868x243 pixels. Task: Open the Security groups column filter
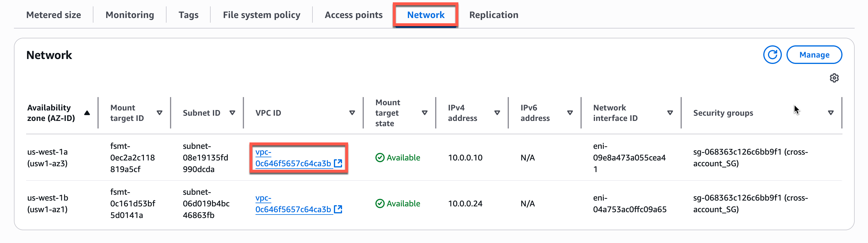pos(830,113)
